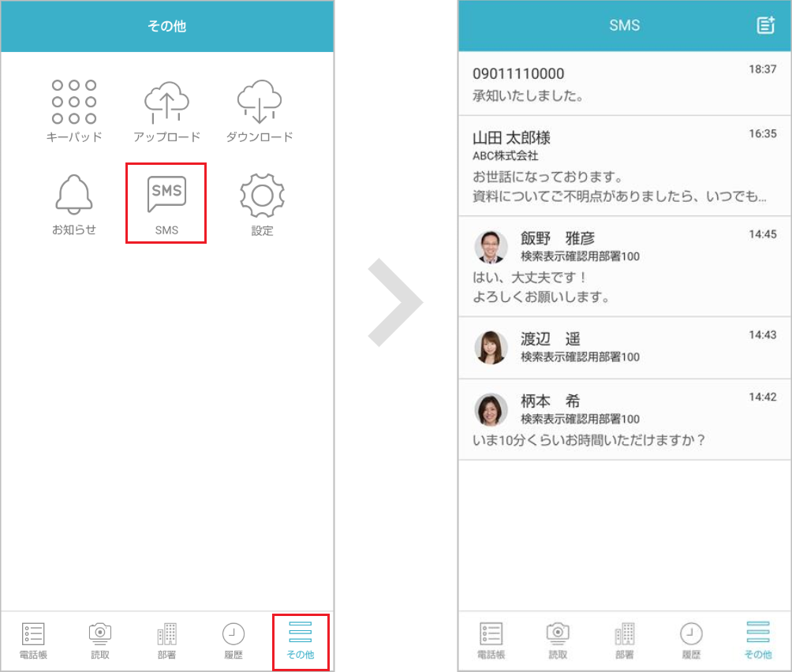The height and width of the screenshot is (672, 792).
Task: Open 読取 tab in SMS screen
Action: (x=558, y=640)
